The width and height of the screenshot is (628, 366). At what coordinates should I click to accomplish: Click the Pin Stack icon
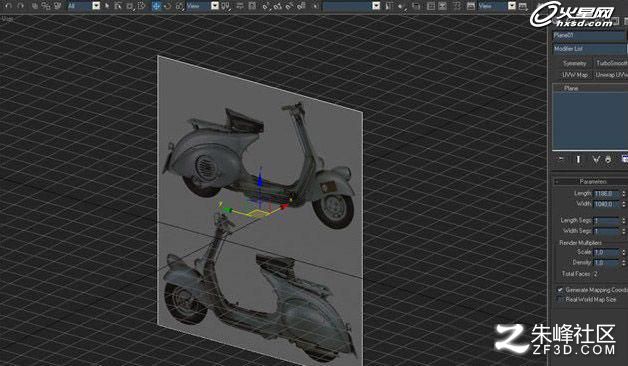(561, 159)
